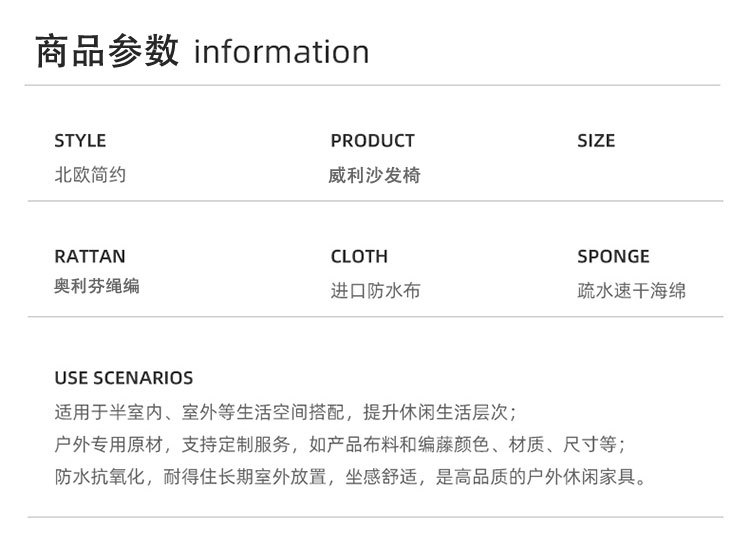Select the RATTAN label
The width and height of the screenshot is (750, 540).
coord(90,256)
